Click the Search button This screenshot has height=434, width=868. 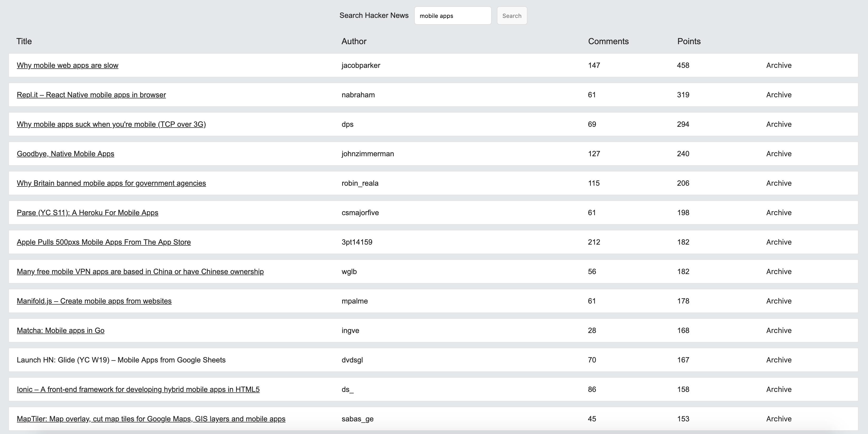tap(511, 16)
